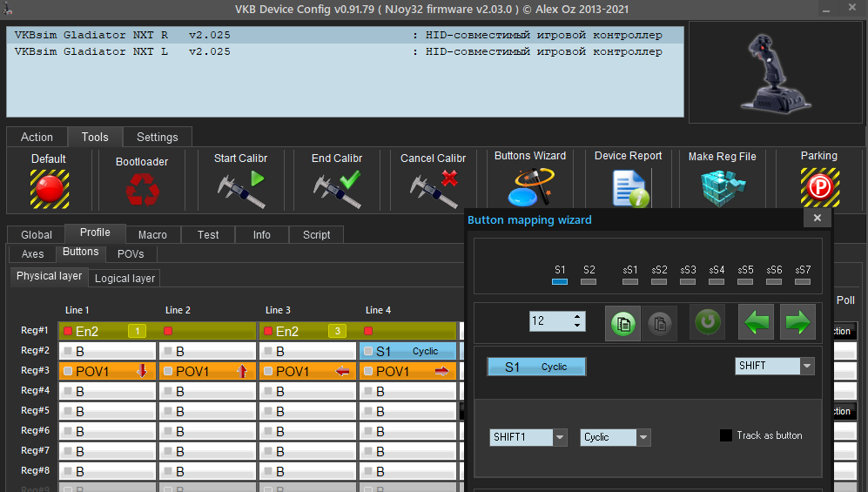The height and width of the screenshot is (492, 868).
Task: Toggle the sS3 subshift indicator
Action: click(x=688, y=281)
